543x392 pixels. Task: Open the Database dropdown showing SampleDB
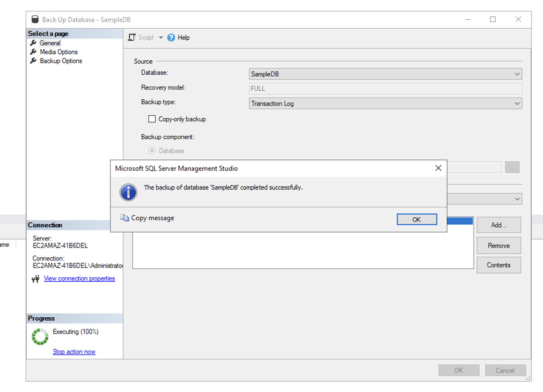tap(517, 74)
